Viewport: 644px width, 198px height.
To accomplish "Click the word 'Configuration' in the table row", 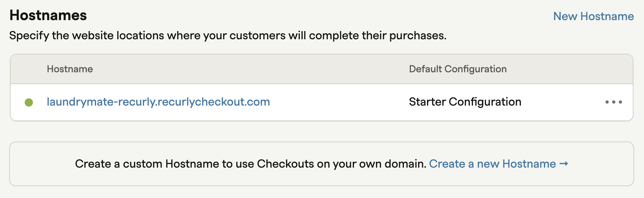I will point(485,102).
